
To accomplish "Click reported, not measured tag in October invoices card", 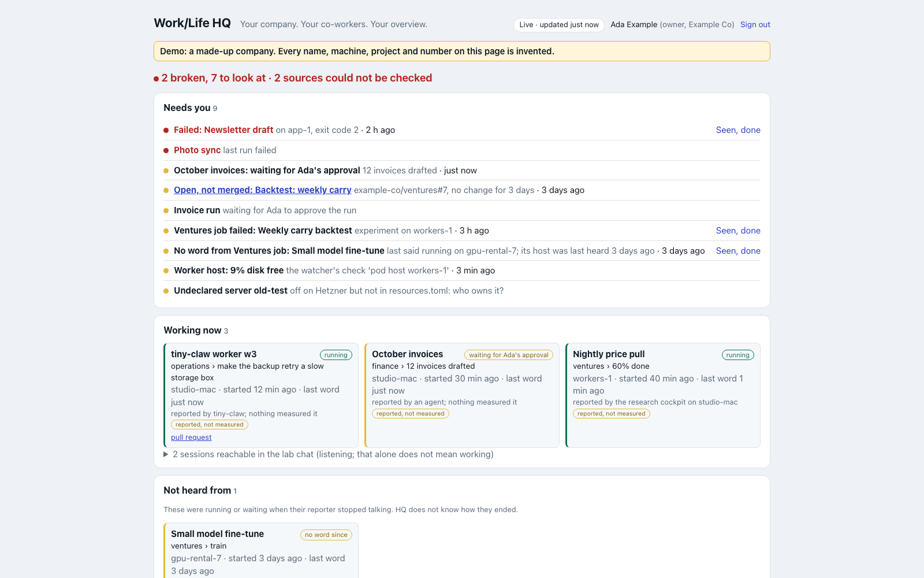I will click(x=411, y=414).
